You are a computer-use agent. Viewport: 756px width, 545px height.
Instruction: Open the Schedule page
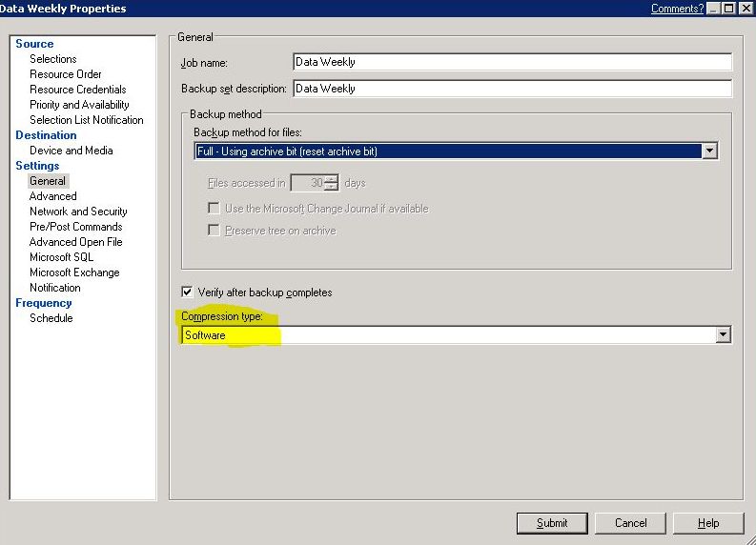point(51,318)
